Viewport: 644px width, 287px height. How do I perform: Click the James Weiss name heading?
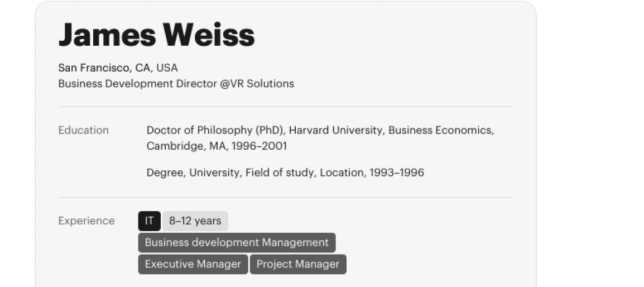(156, 35)
